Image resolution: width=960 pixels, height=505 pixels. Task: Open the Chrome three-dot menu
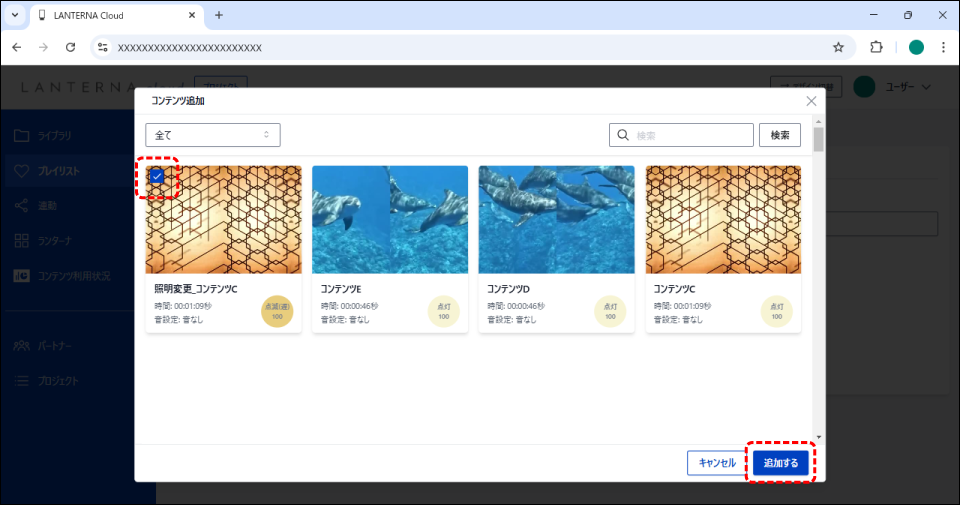coord(943,47)
